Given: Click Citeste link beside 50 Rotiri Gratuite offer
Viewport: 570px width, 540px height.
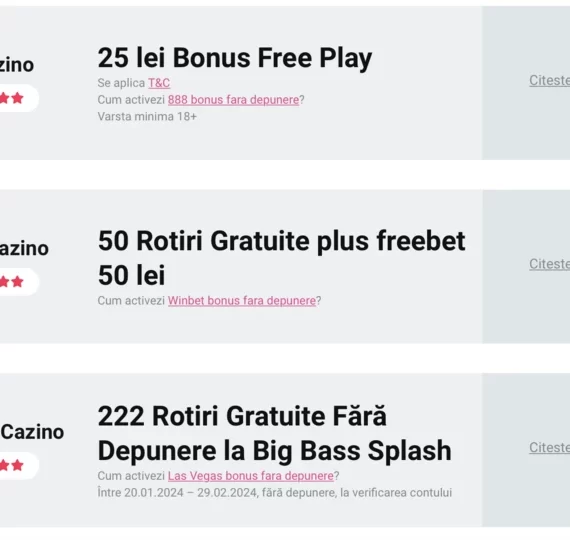Looking at the screenshot, I should [x=549, y=264].
